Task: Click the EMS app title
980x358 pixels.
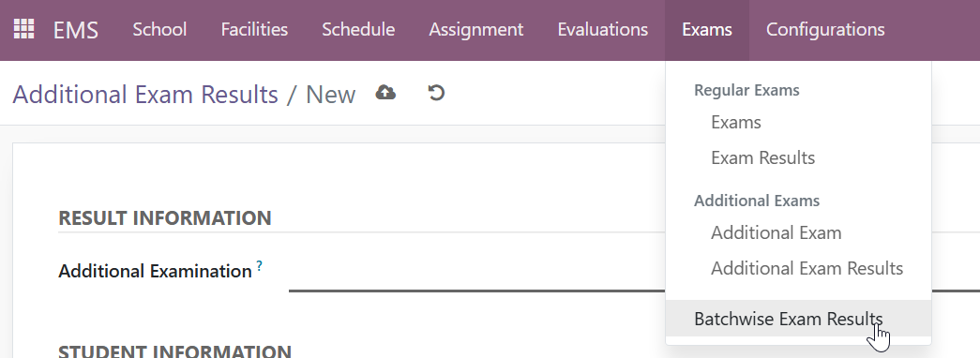Action: point(76,30)
